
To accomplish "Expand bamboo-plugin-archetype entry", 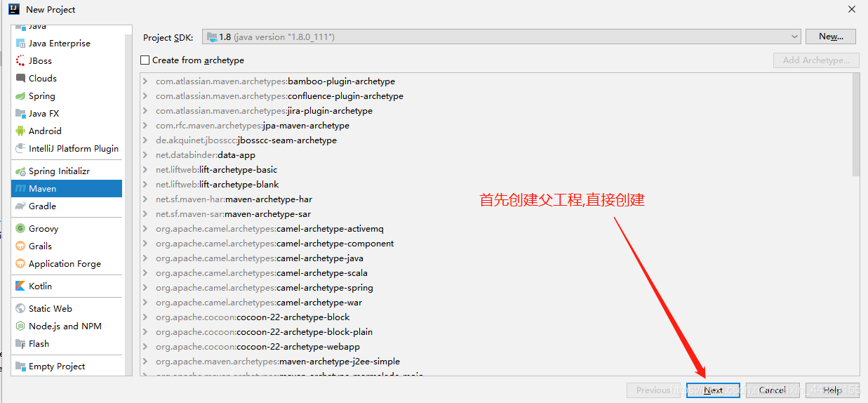I will 145,81.
